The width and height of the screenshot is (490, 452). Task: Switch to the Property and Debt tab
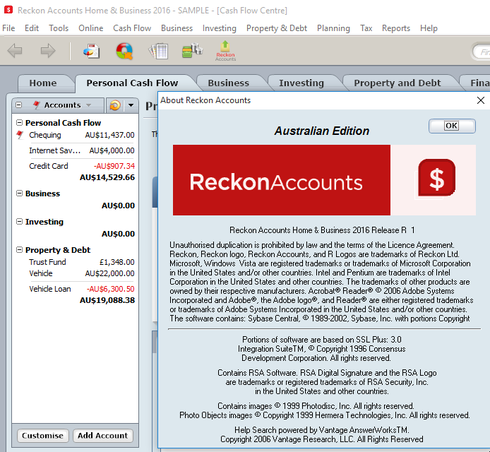(x=397, y=83)
